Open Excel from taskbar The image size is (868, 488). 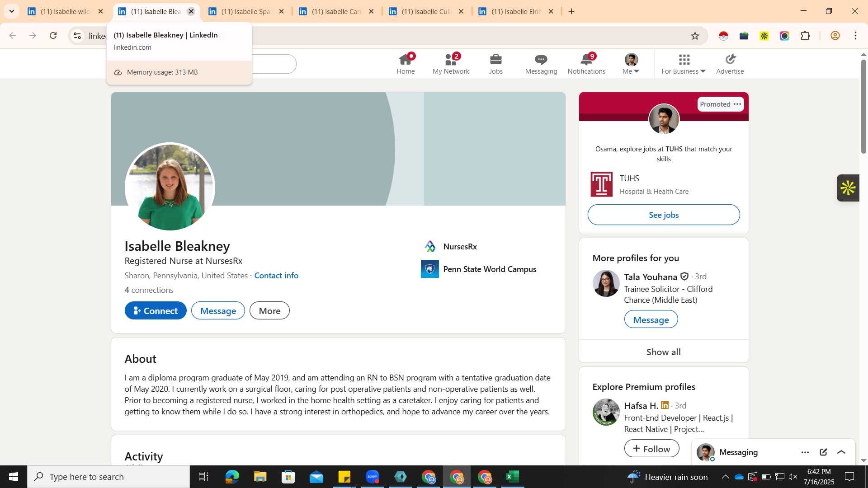[512, 477]
